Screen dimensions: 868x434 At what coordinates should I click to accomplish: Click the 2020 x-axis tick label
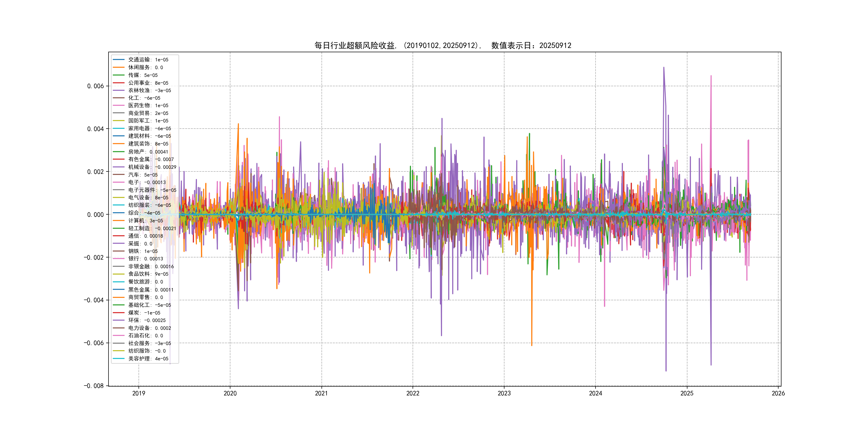tap(230, 393)
